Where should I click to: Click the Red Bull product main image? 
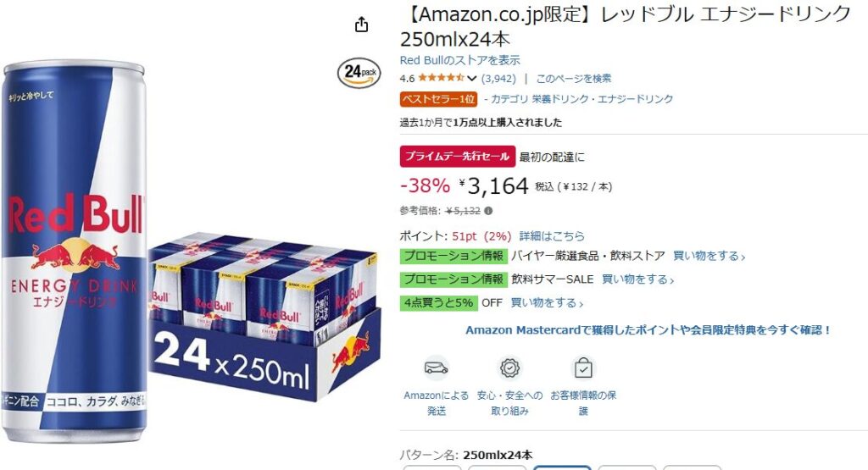[191, 252]
